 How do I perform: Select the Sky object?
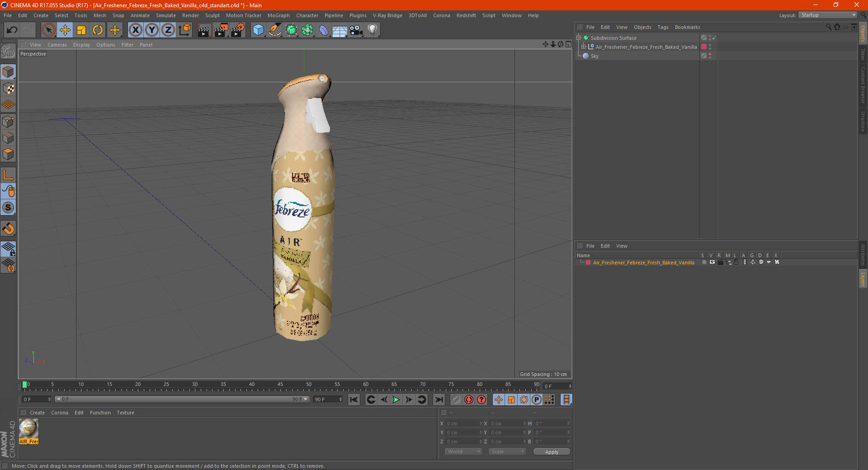(x=594, y=56)
